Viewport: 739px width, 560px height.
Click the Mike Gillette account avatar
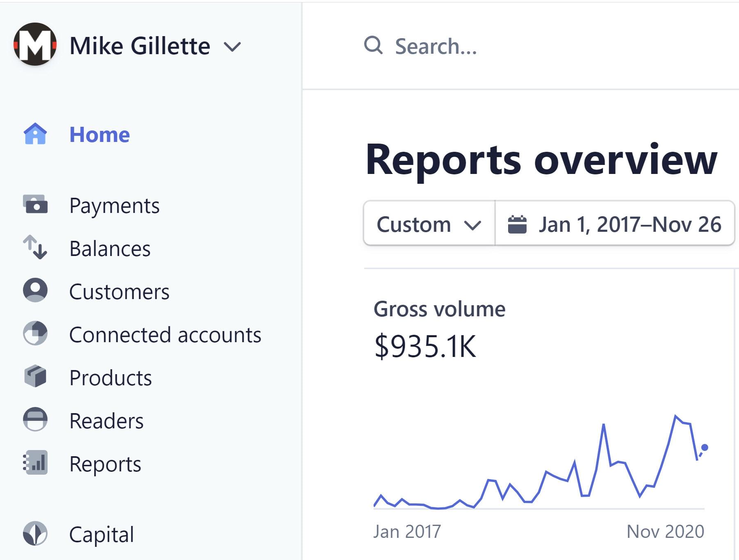[35, 44]
